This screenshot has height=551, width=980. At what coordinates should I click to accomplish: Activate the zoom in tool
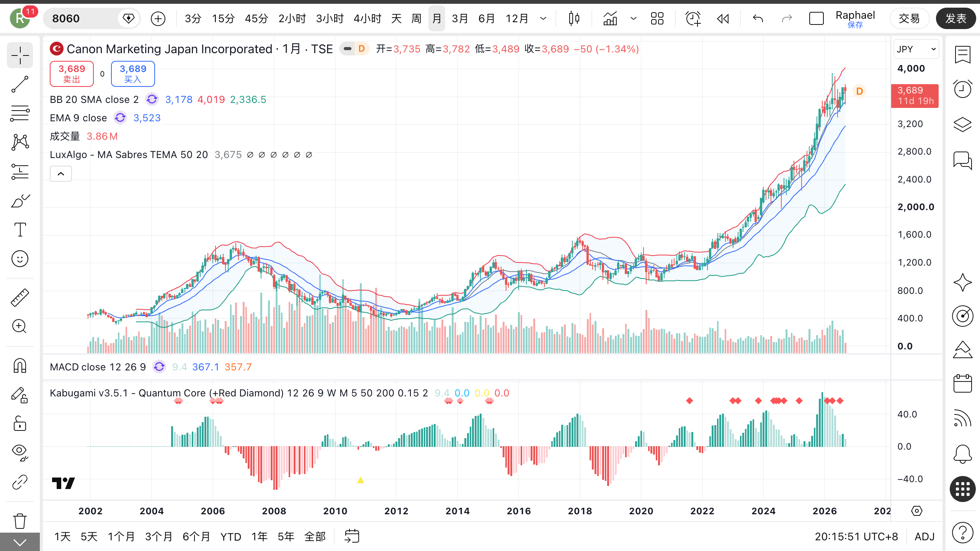20,326
